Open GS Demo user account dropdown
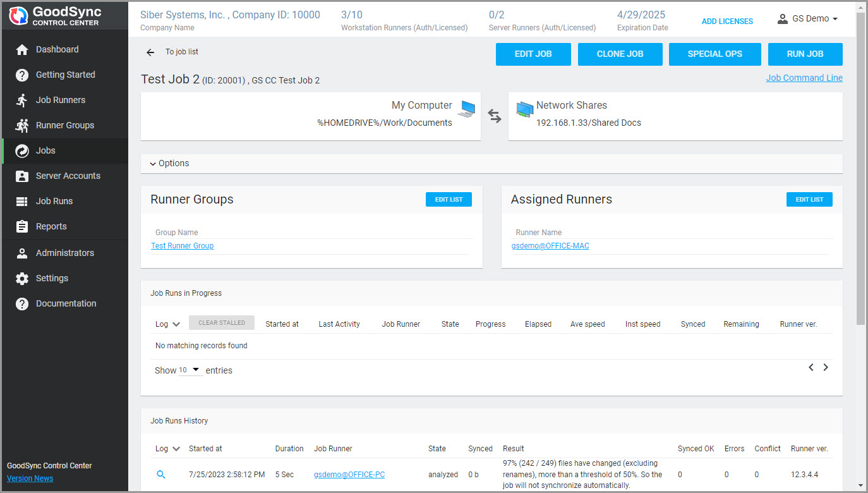The height and width of the screenshot is (493, 868). [807, 19]
